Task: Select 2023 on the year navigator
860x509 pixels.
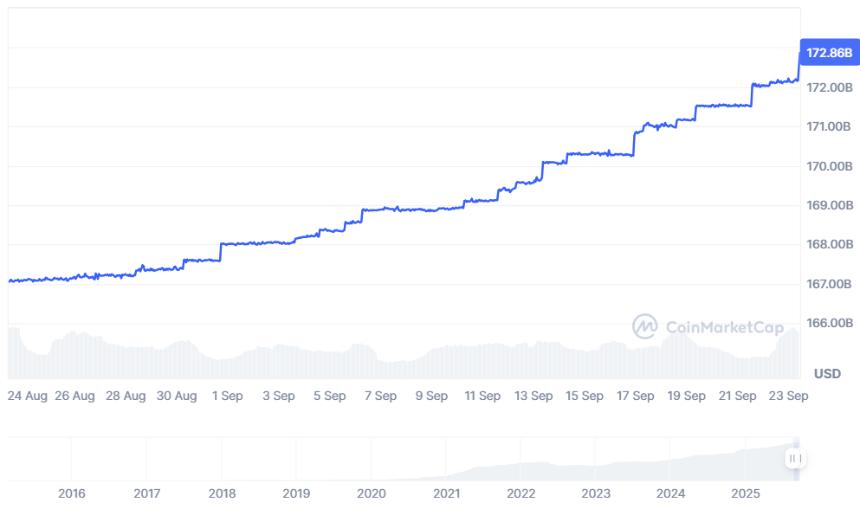Action: tap(596, 493)
